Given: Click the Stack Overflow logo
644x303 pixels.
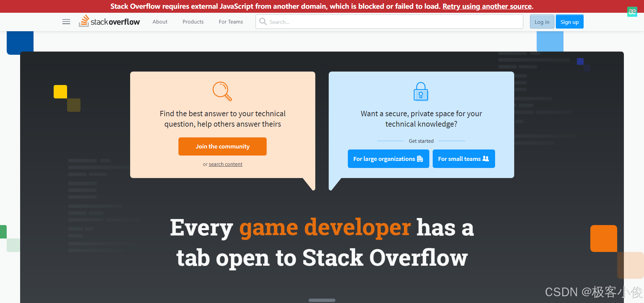Looking at the screenshot, I should [x=109, y=21].
